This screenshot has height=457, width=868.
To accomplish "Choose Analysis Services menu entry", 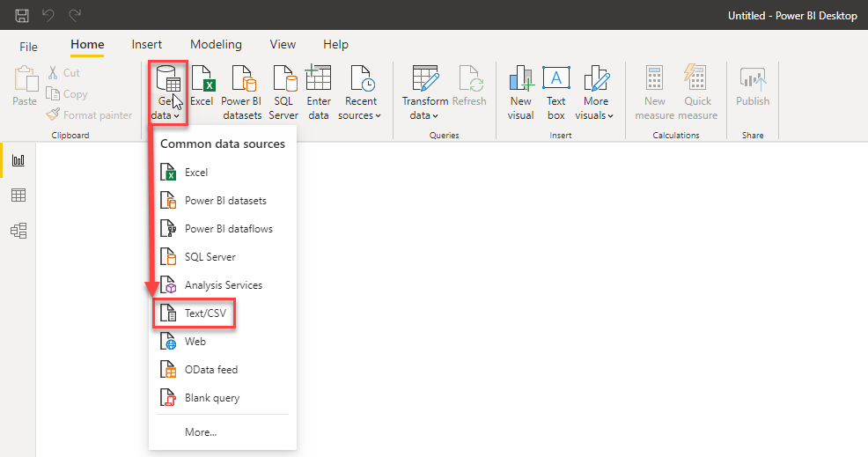I will tap(223, 285).
